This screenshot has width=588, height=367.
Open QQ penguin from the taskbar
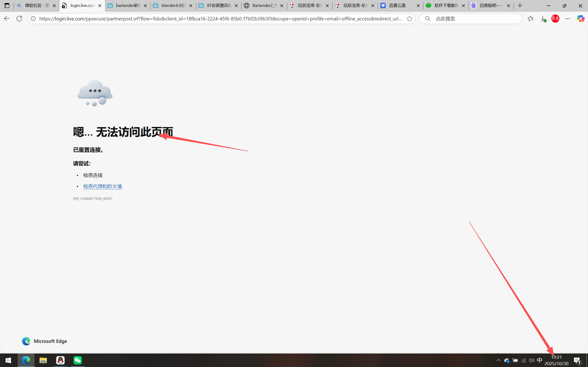(x=60, y=360)
